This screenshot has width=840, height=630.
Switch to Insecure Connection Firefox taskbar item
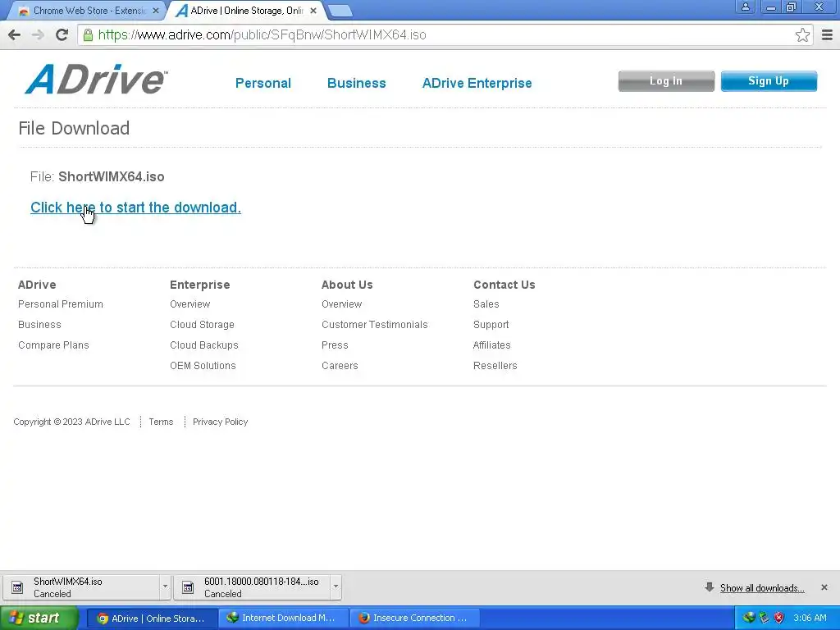click(414, 618)
